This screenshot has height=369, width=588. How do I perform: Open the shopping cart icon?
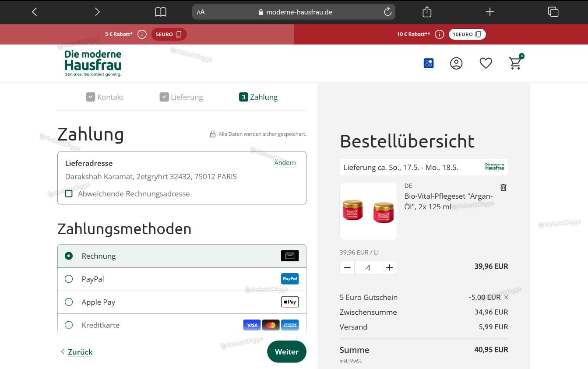(x=516, y=63)
